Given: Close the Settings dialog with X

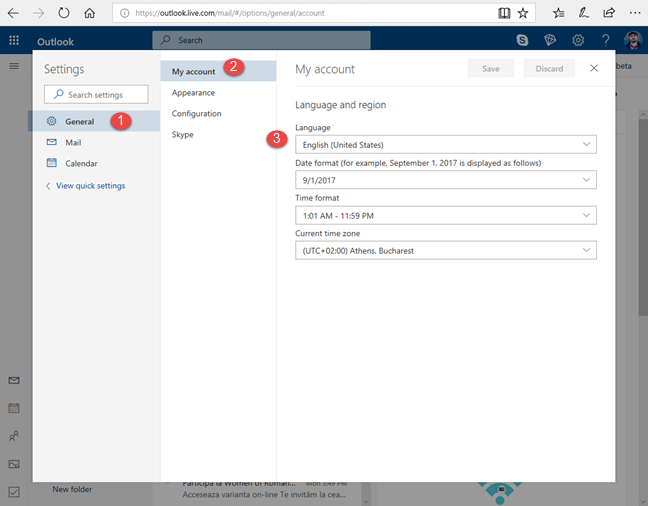Looking at the screenshot, I should pyautogui.click(x=594, y=68).
